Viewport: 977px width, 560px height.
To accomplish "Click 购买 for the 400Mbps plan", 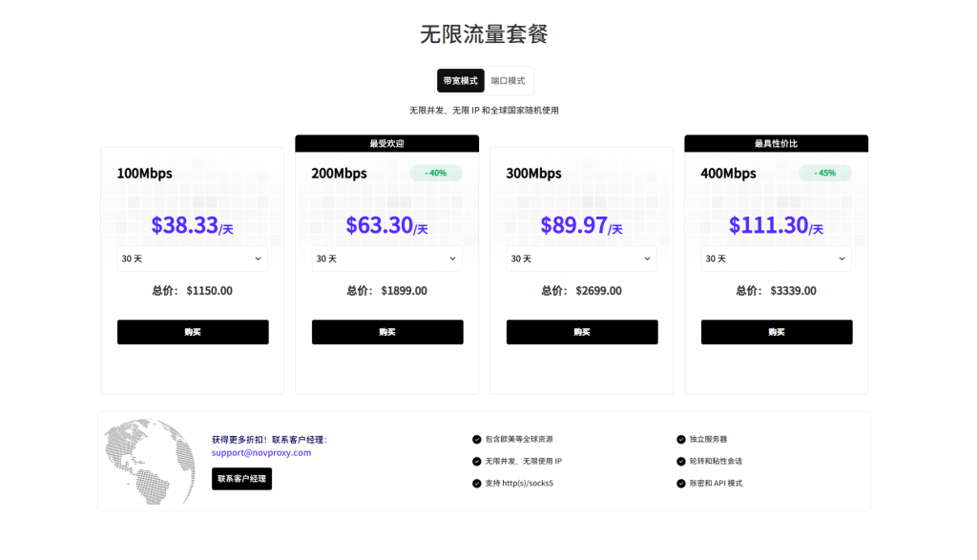I will tap(777, 332).
